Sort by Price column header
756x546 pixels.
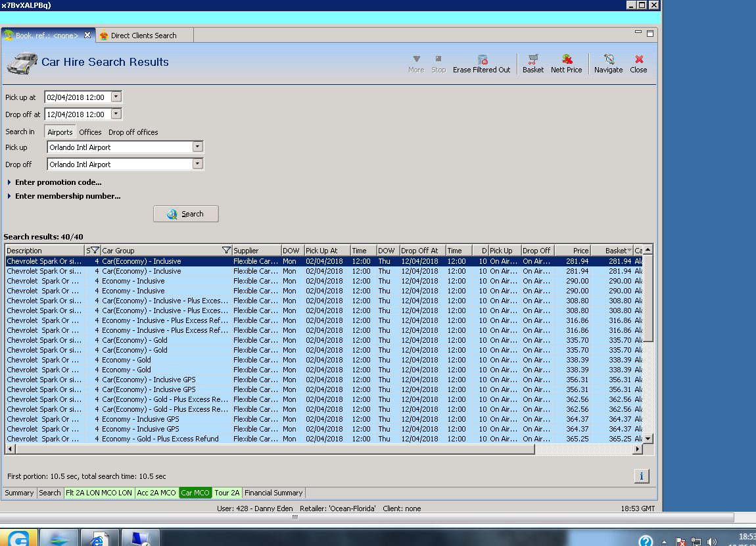[573, 251]
